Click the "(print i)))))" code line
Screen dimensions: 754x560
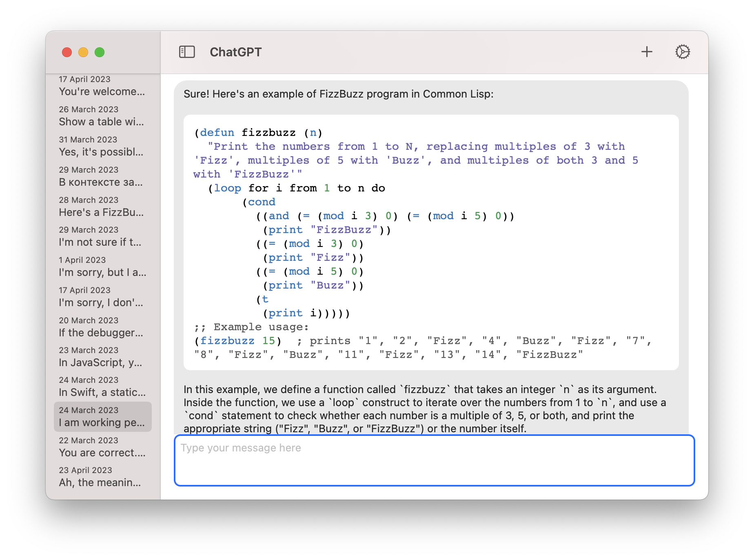coord(306,313)
